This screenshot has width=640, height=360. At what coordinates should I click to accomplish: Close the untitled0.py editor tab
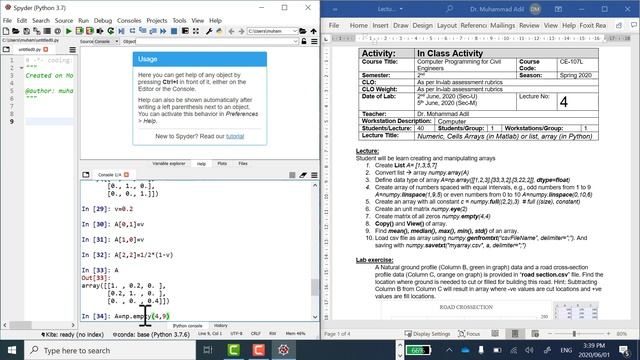point(46,49)
